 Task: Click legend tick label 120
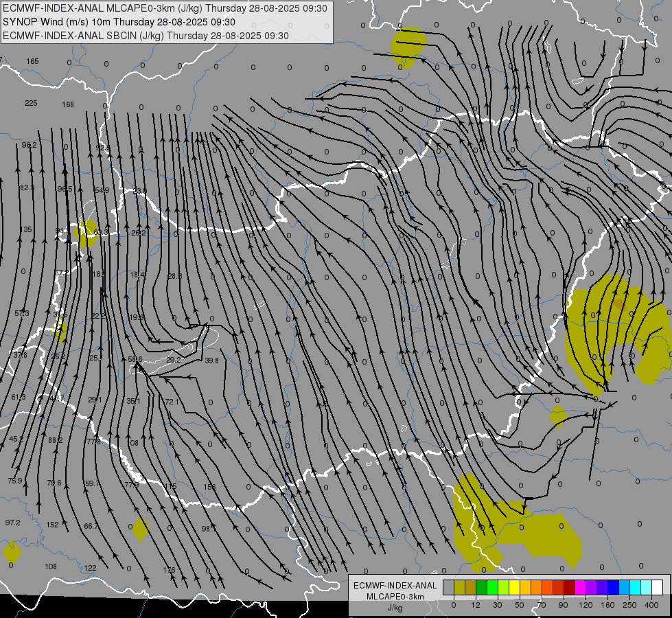pyautogui.click(x=586, y=605)
